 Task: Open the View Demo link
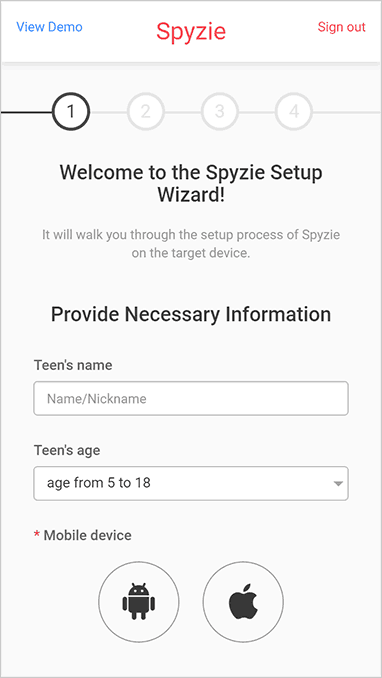click(x=49, y=27)
